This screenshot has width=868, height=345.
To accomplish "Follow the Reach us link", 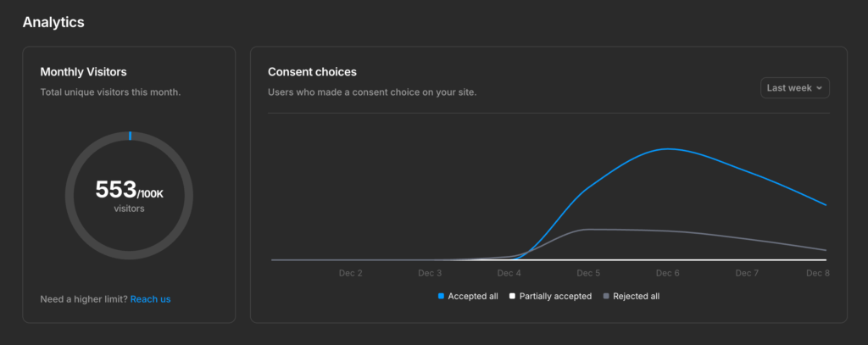I will click(x=150, y=299).
